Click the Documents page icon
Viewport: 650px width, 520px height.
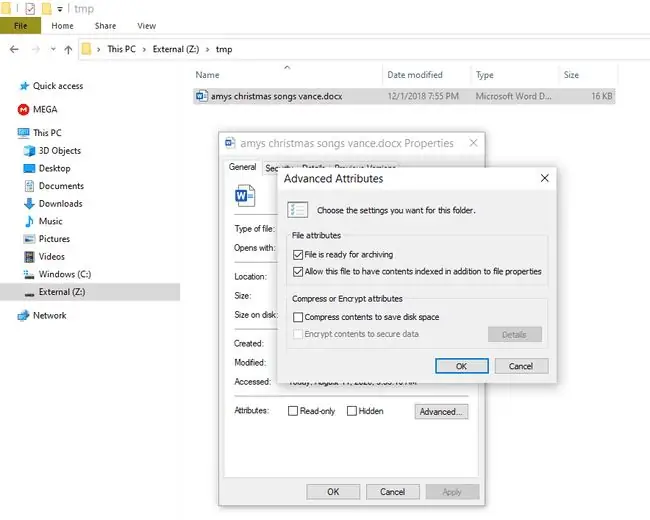click(x=29, y=186)
